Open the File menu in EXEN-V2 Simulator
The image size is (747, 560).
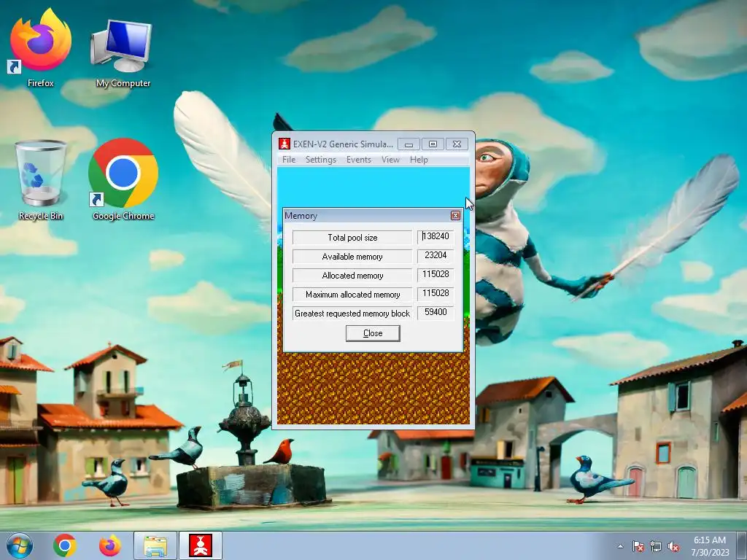(289, 160)
